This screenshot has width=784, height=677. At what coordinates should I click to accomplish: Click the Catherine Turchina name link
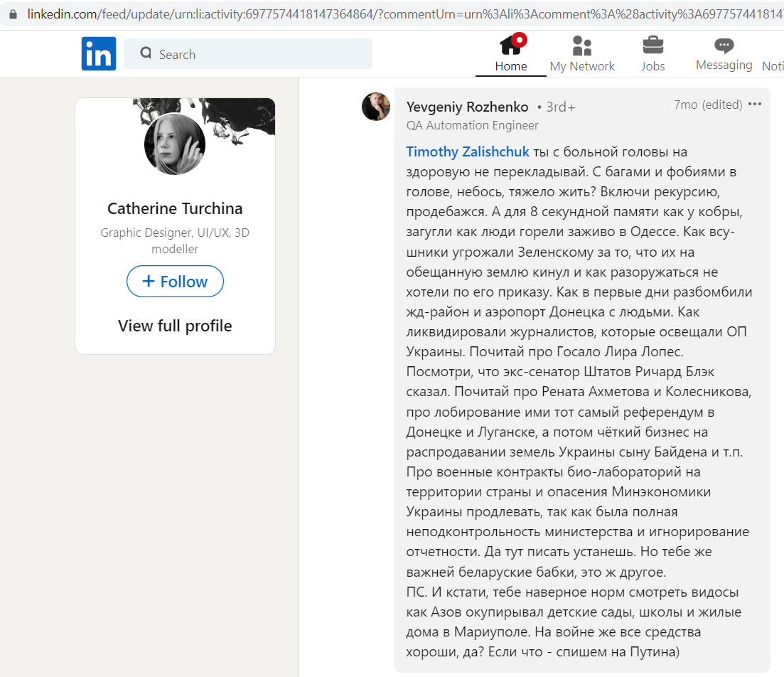tap(175, 208)
